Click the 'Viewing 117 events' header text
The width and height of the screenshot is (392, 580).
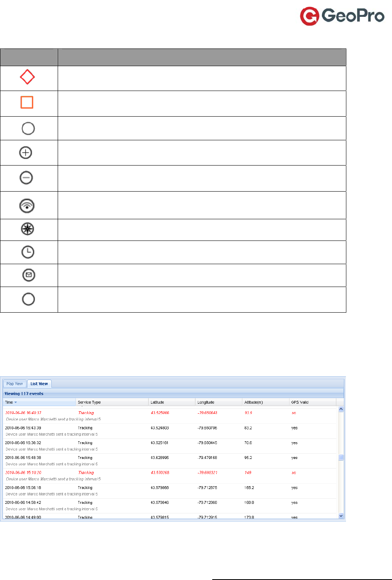point(24,394)
